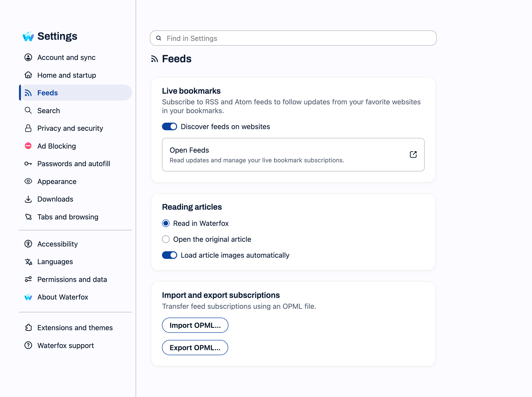This screenshot has width=532, height=397.
Task: Click the Import OPML... button
Action: coord(195,325)
